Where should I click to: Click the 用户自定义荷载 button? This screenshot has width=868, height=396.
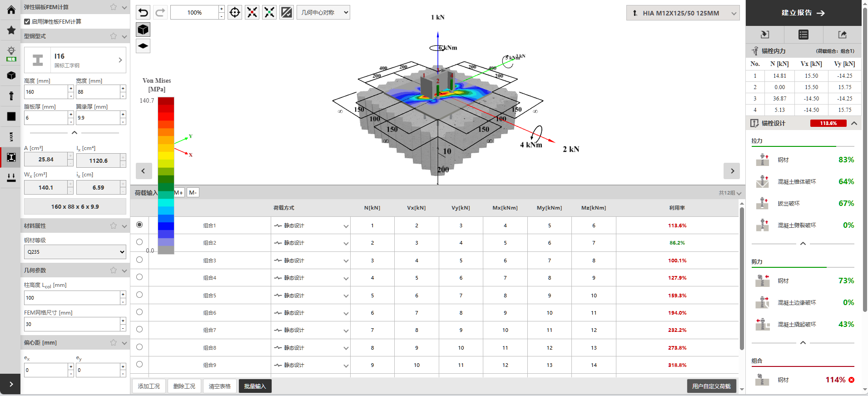point(711,386)
